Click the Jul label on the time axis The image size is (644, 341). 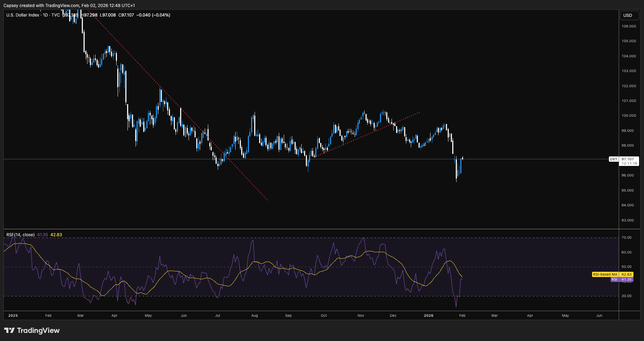coord(217,316)
